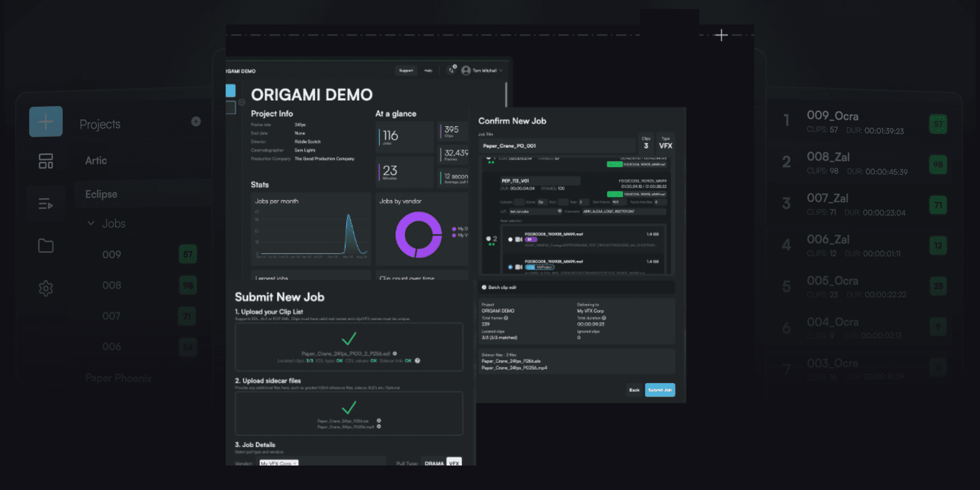Click the Help button in header
This screenshot has height=490, width=980.
pyautogui.click(x=428, y=71)
